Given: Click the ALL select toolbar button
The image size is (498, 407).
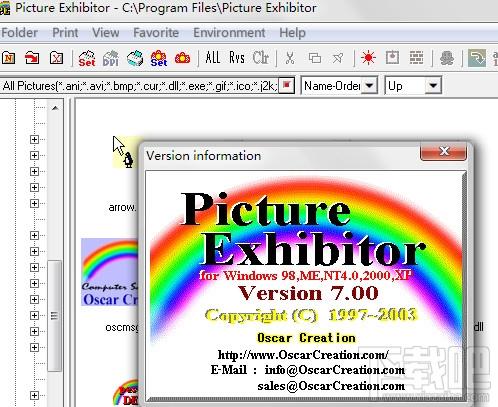Looking at the screenshot, I should tap(213, 58).
